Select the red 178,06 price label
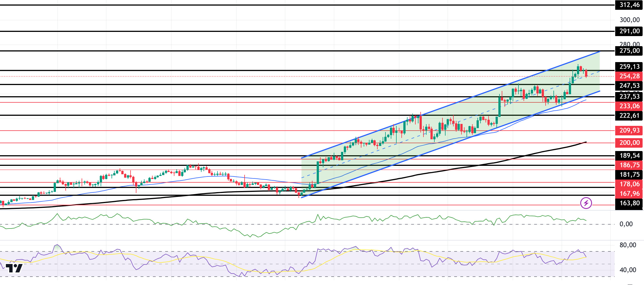This screenshot has height=285, width=644. (629, 184)
